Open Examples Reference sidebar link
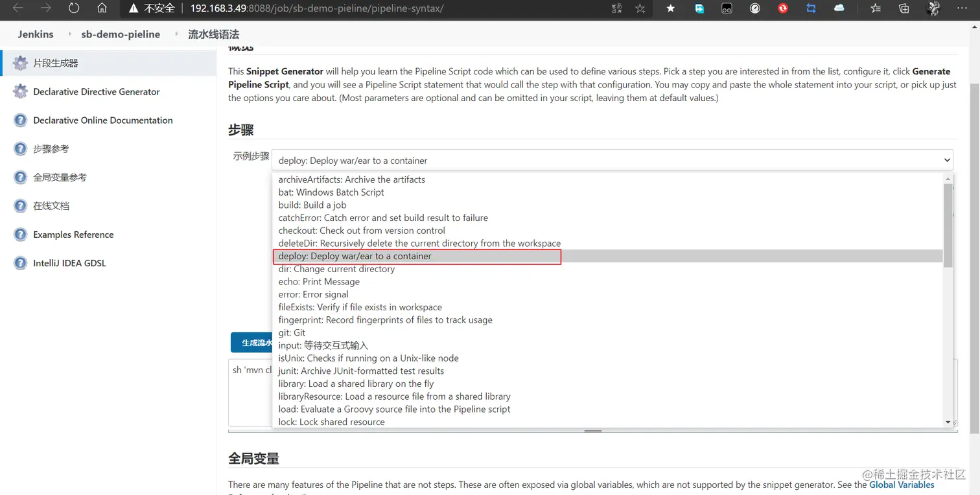The image size is (980, 495). 73,235
